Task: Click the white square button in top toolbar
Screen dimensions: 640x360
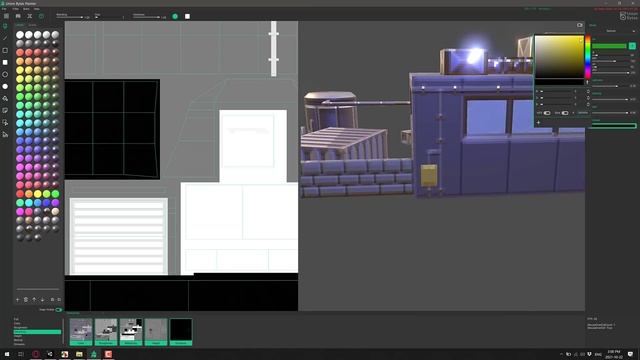Action: (187, 16)
